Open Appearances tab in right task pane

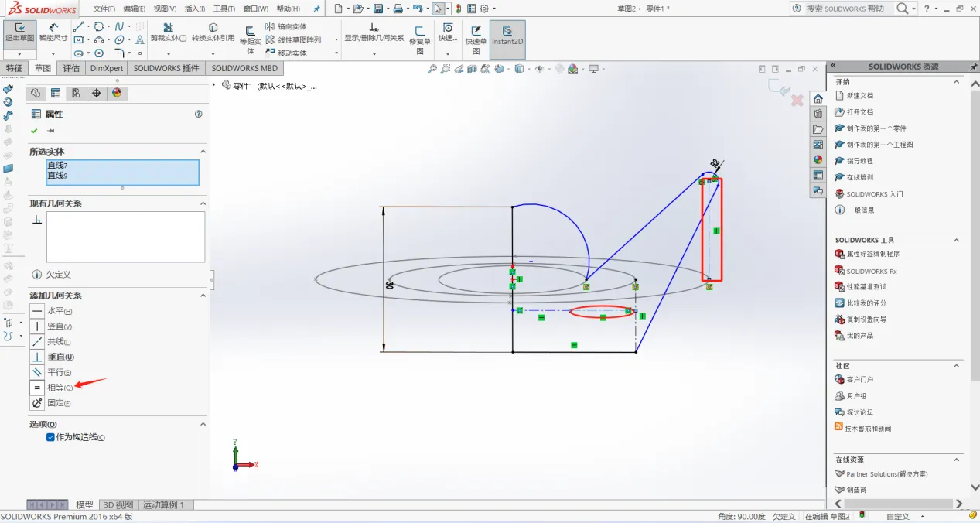[818, 159]
